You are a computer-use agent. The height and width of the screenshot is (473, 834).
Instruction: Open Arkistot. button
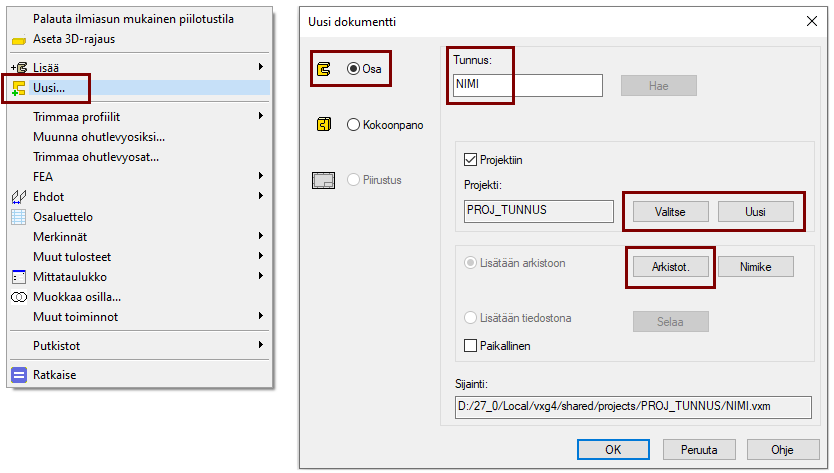click(670, 267)
